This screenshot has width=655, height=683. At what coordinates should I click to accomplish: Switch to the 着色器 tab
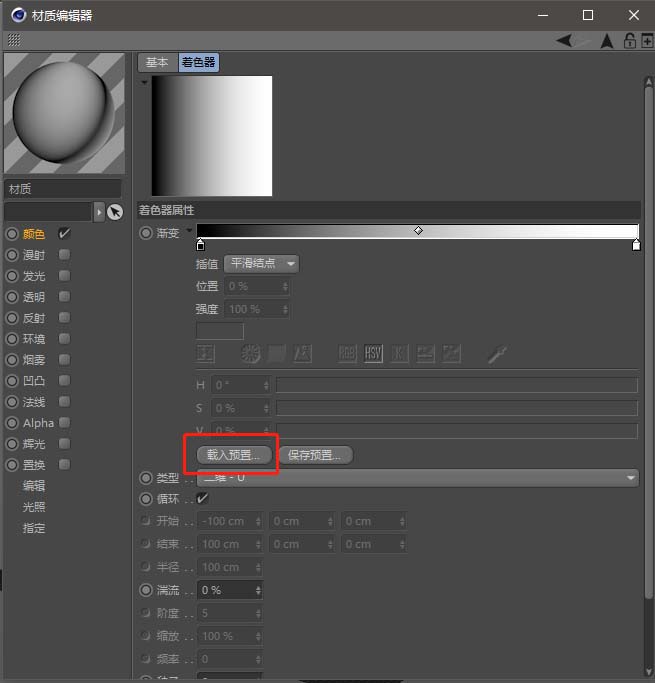tap(199, 62)
